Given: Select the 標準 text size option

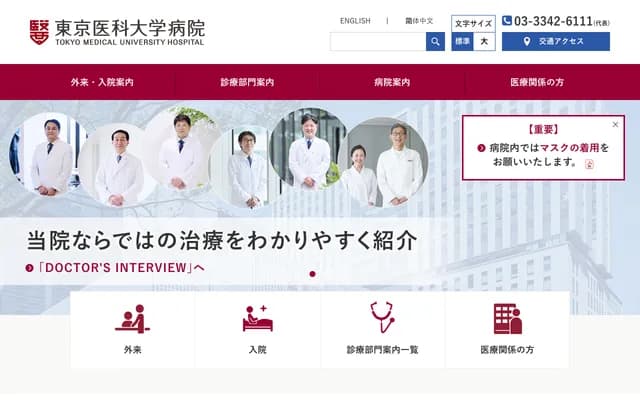Looking at the screenshot, I should [462, 41].
